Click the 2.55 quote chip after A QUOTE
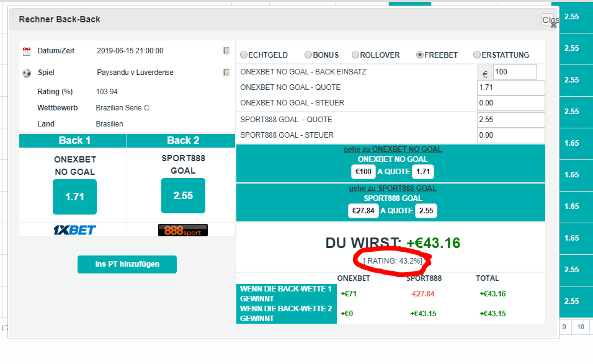Screen dimensions: 593x364 tap(426, 211)
